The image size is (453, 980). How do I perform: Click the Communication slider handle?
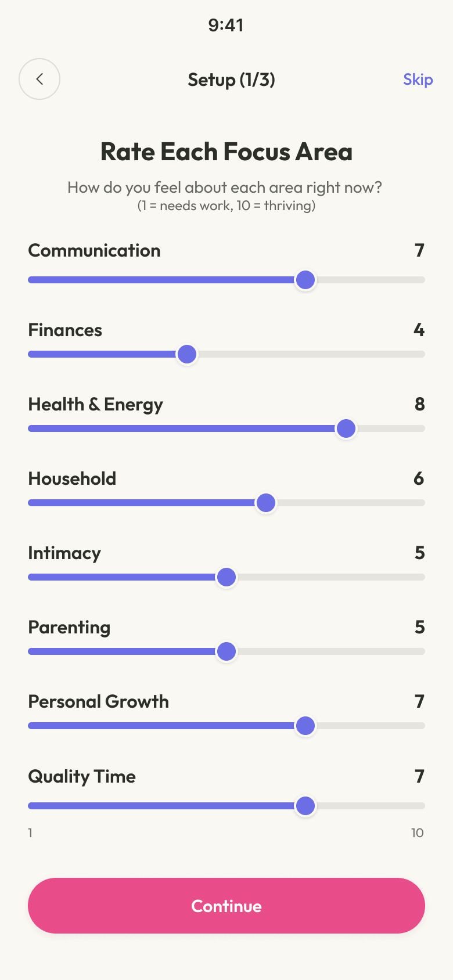(x=305, y=280)
